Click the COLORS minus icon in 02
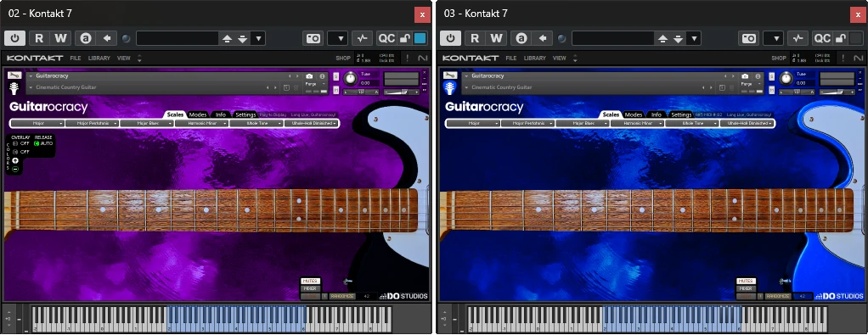868x335 pixels. coord(15,169)
